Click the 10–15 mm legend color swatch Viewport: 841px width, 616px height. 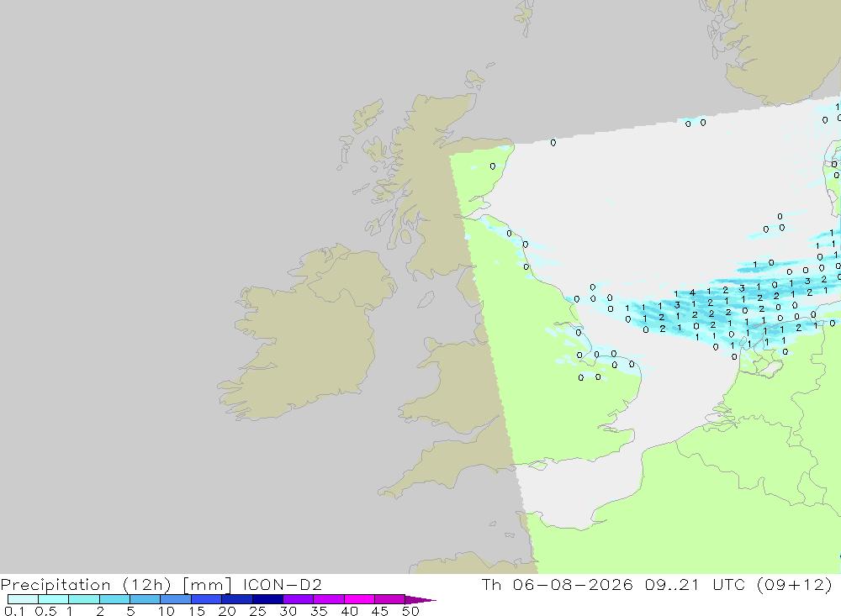[x=176, y=599]
